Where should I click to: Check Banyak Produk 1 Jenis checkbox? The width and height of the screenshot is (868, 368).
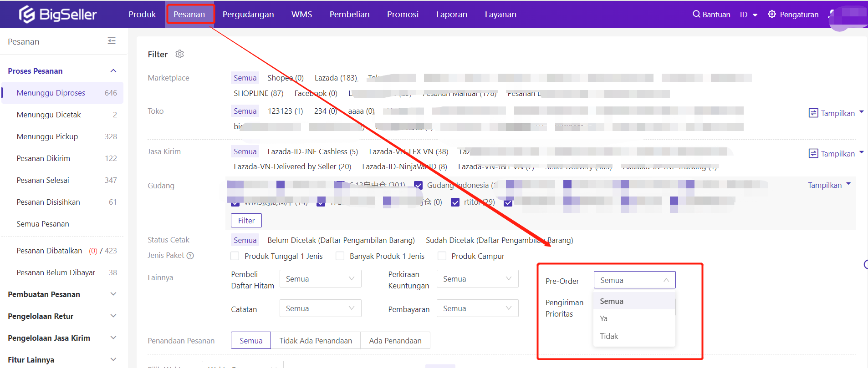(x=340, y=256)
